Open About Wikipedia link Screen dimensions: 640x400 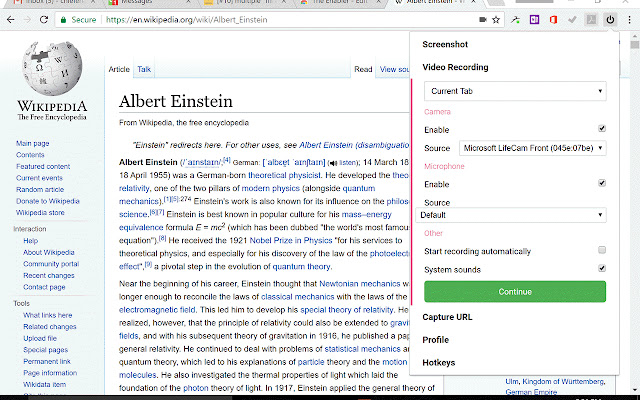(x=49, y=252)
